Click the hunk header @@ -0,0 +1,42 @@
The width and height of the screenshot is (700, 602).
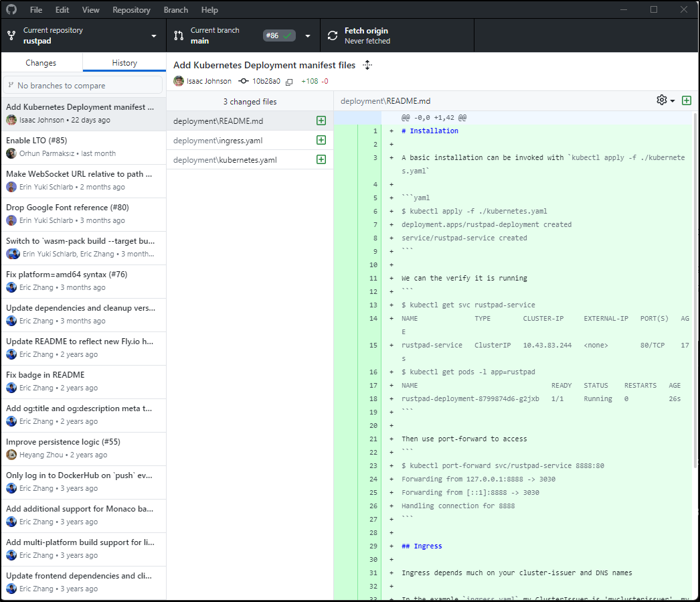click(434, 117)
